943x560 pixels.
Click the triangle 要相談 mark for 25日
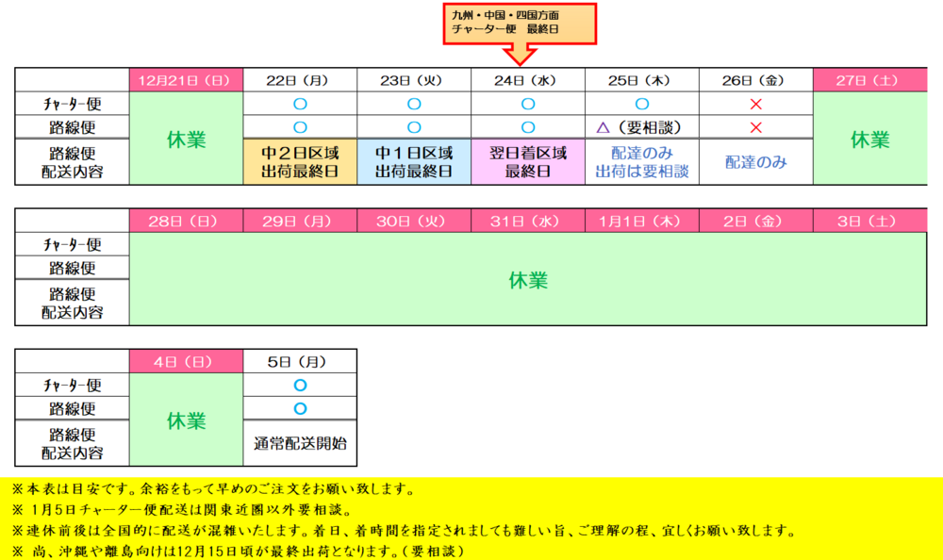(x=604, y=127)
